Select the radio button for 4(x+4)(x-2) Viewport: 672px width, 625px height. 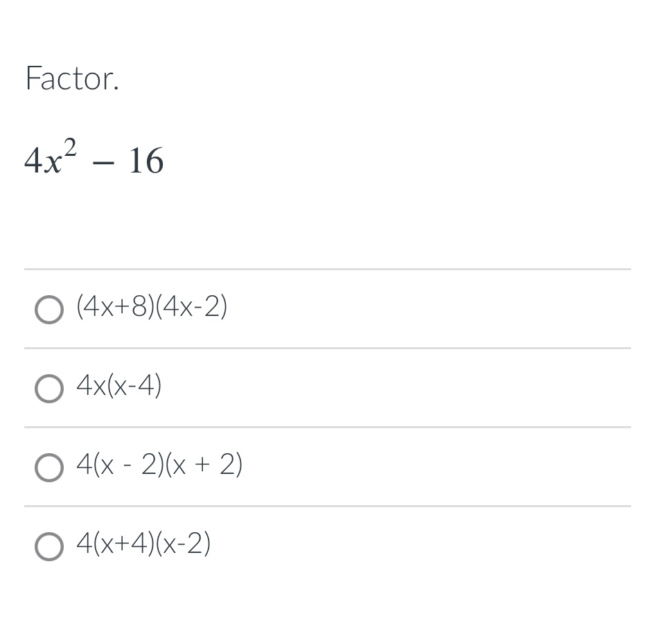(x=48, y=545)
